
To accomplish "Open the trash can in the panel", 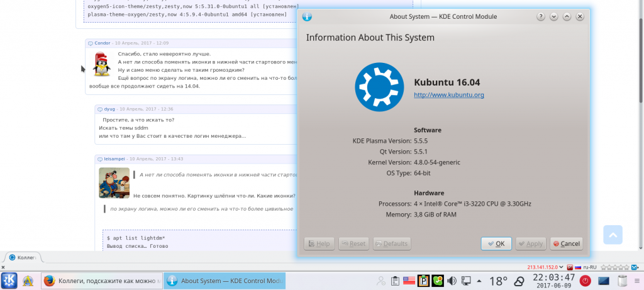I will pos(623,281).
